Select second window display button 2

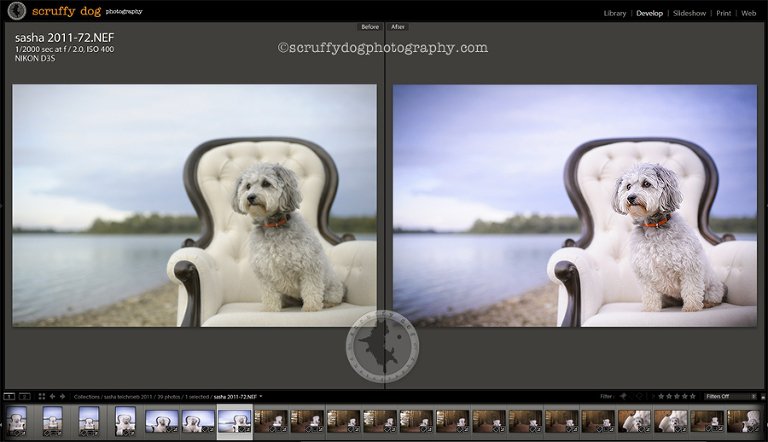(24, 397)
